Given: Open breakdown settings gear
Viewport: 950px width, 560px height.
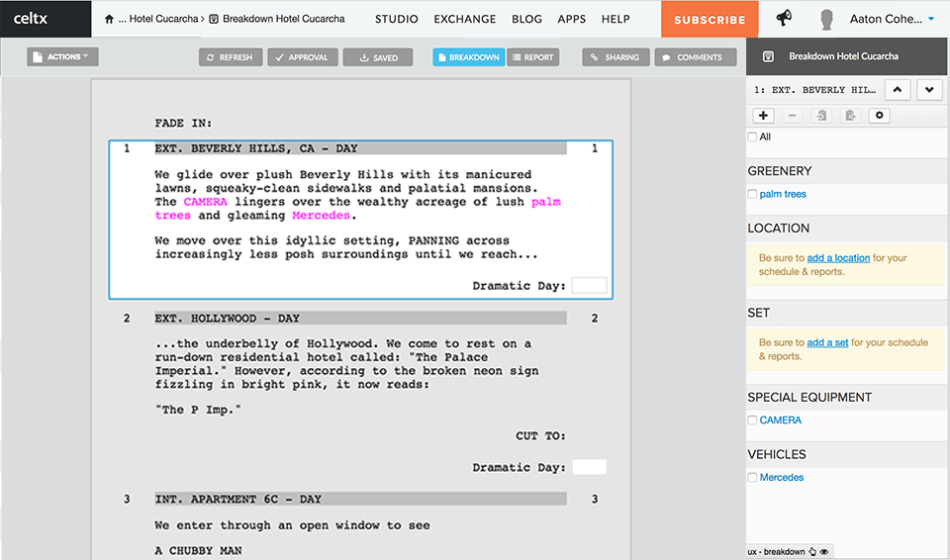Looking at the screenshot, I should coord(880,115).
